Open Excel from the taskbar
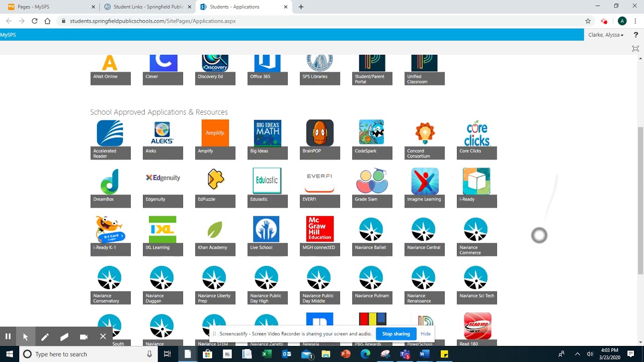This screenshot has width=644, height=362. (x=267, y=354)
